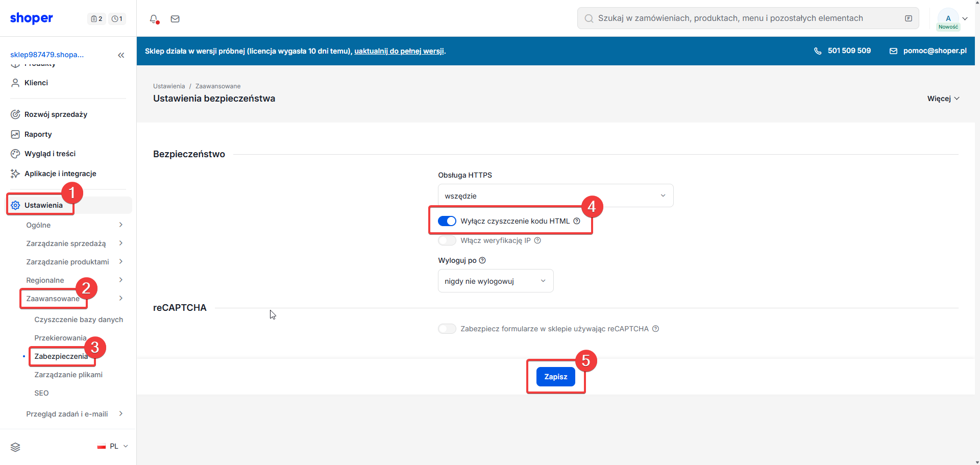980x465 pixels.
Task: Click the Zapisz save button
Action: point(556,377)
